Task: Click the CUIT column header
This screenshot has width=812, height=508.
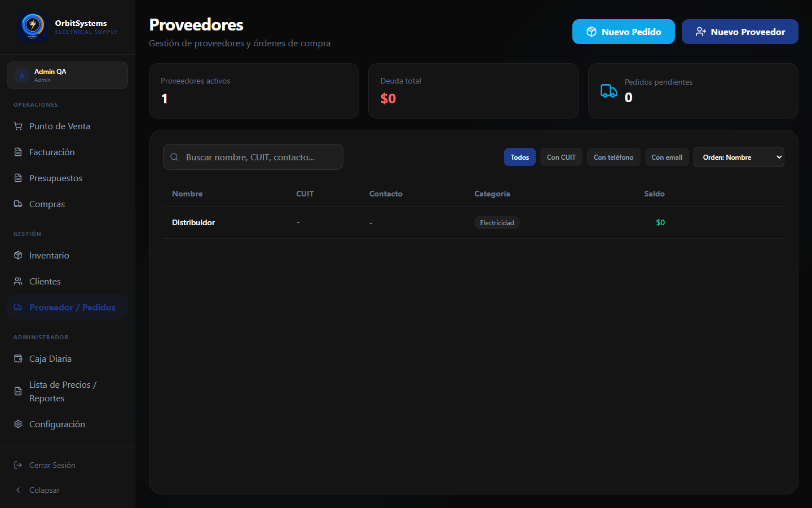Action: [305, 194]
